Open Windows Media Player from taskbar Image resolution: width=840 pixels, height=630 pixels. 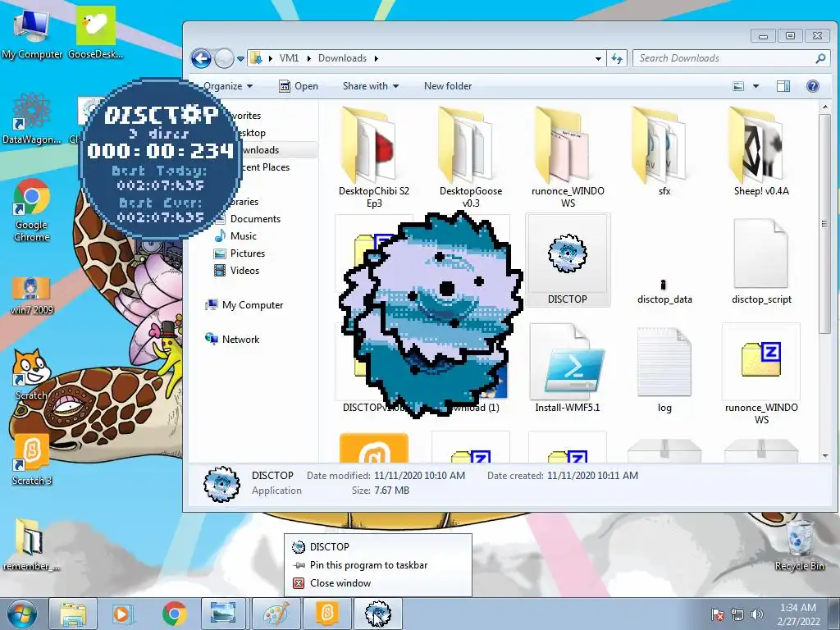(x=122, y=614)
